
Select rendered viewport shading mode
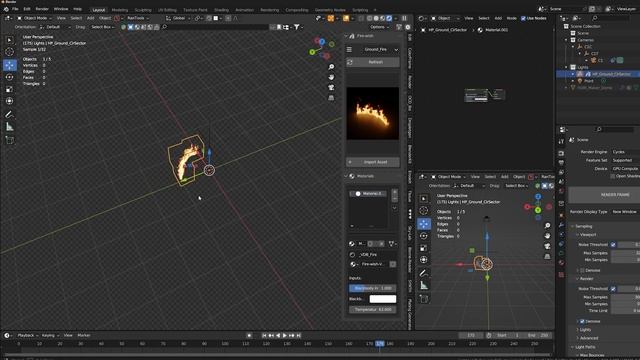[x=389, y=18]
